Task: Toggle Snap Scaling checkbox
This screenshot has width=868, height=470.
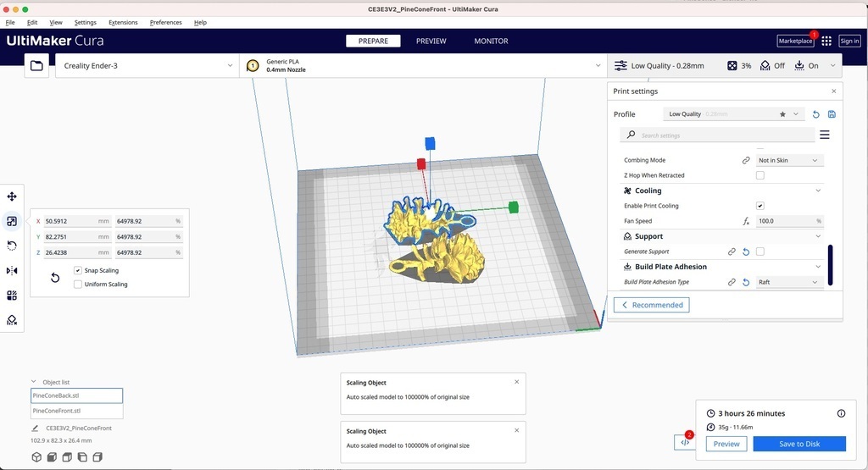Action: tap(77, 270)
